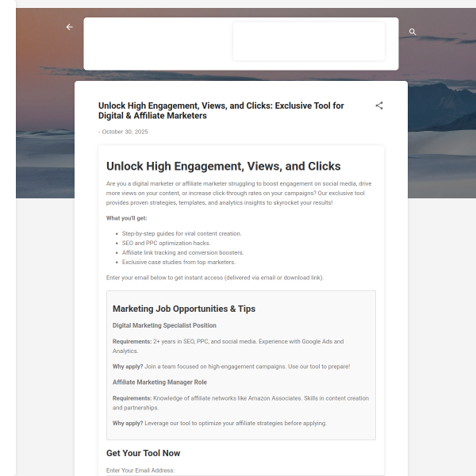The height and width of the screenshot is (476, 476).
Task: Click the share icon beside the post title
Action: (379, 106)
